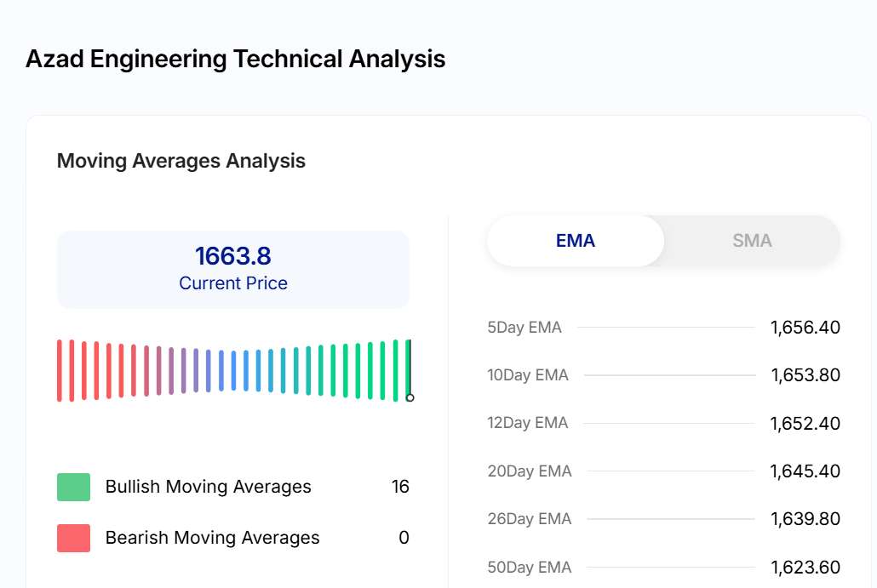Click the 10Day EMA label

528,375
